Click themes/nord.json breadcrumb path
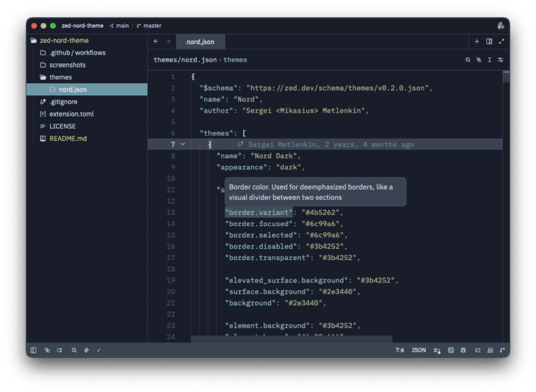Viewport: 536px width, 392px height. click(x=185, y=59)
